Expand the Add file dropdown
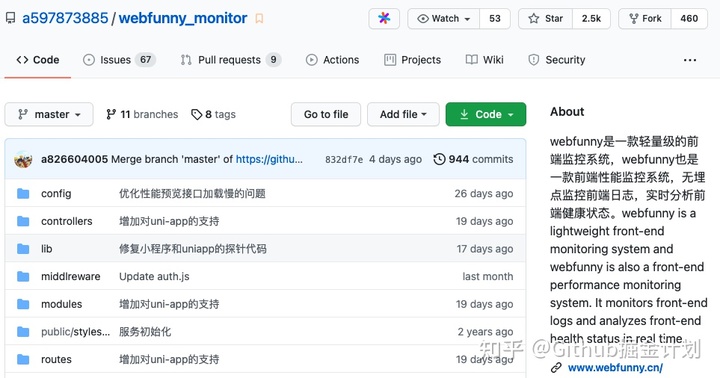Screen dimensions: 720x378 [x=403, y=114]
